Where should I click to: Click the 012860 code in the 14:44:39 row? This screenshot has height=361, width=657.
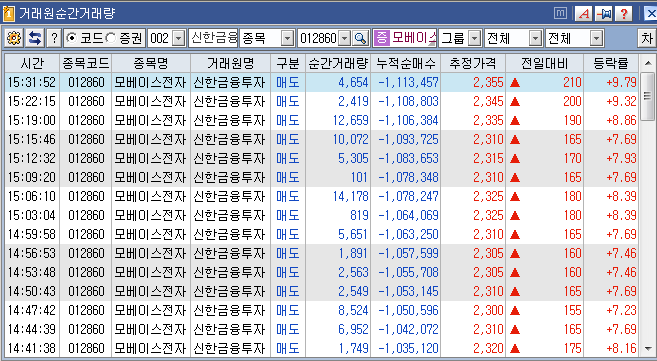pos(86,329)
